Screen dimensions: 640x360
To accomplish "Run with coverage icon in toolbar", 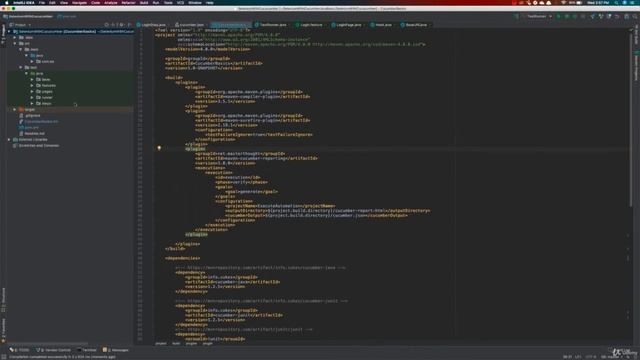I will [575, 16].
